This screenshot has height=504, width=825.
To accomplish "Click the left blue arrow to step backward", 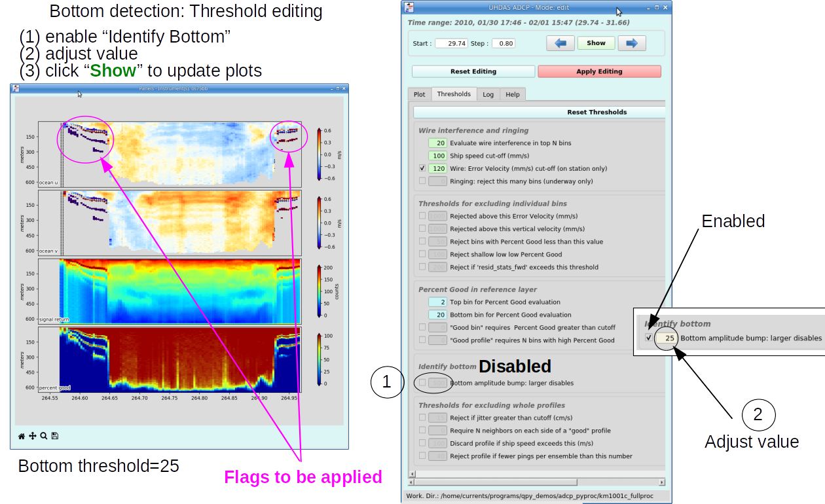I will pyautogui.click(x=560, y=43).
